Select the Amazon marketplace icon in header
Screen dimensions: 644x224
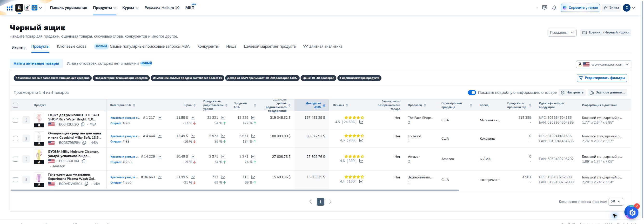coord(19,8)
